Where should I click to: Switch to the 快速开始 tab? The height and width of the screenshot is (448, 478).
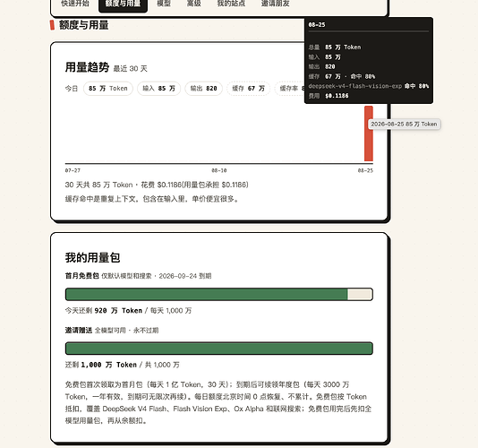click(75, 4)
